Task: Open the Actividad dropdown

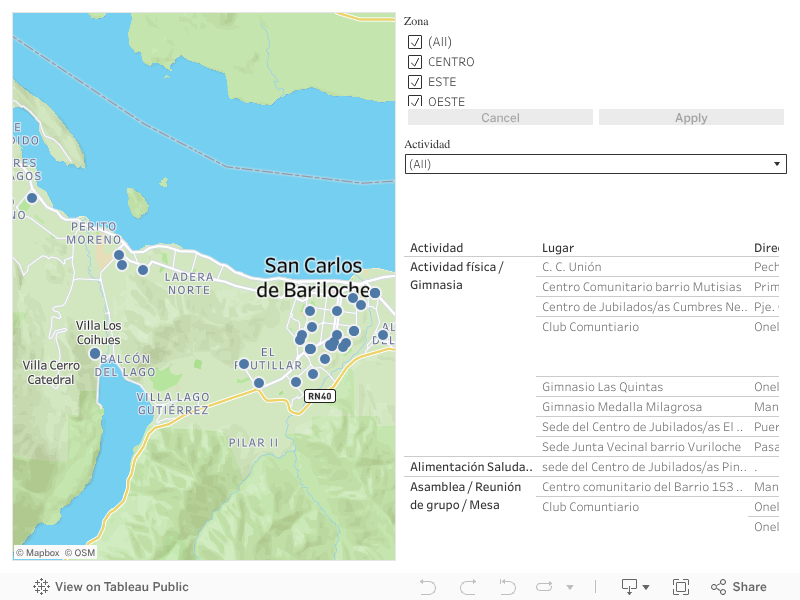Action: click(x=595, y=164)
